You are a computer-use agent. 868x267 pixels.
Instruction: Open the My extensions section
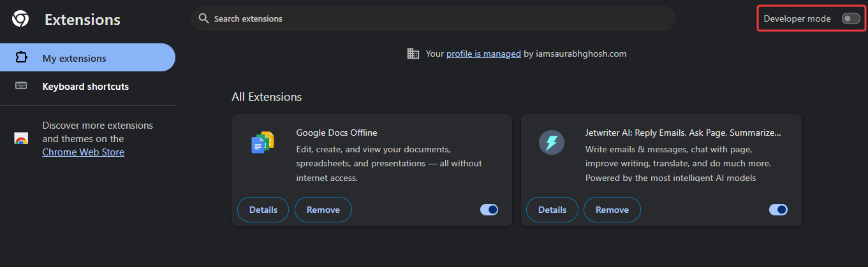coord(87,58)
